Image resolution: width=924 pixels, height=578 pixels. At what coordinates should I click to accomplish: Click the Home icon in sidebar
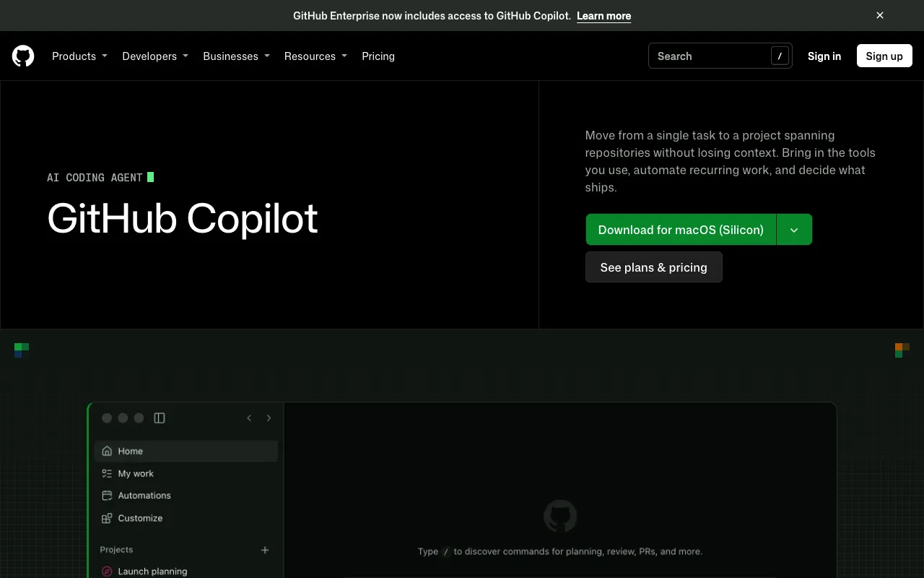point(107,451)
